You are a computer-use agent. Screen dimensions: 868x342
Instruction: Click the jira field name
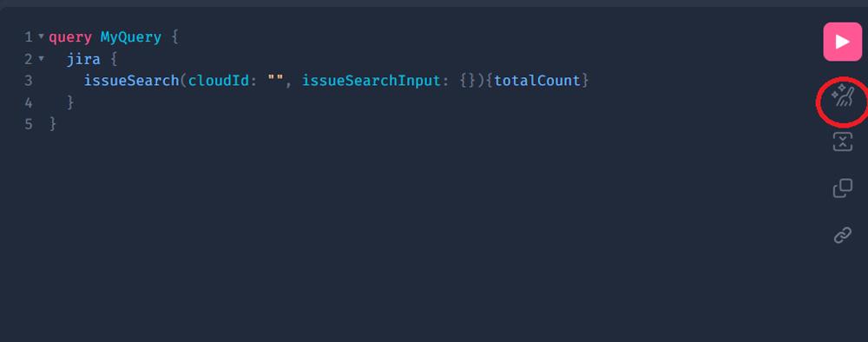[x=83, y=59]
